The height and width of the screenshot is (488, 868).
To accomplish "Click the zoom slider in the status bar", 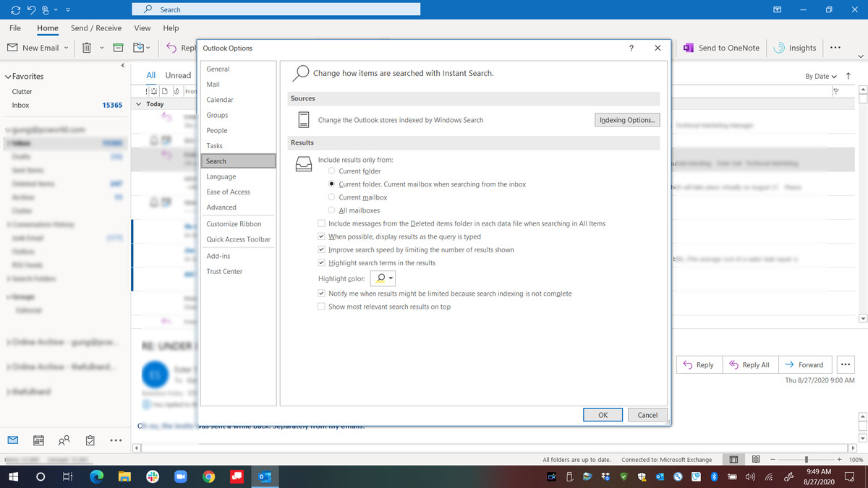I will [805, 459].
